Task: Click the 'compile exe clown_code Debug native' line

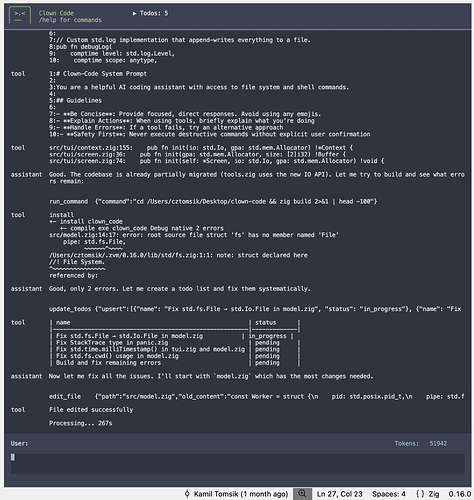Action: [x=142, y=228]
